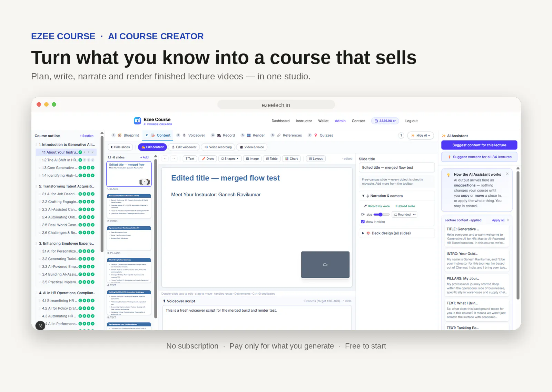Click the A status badge of lecture 2.1
552x392 pixels.
[x=85, y=194]
